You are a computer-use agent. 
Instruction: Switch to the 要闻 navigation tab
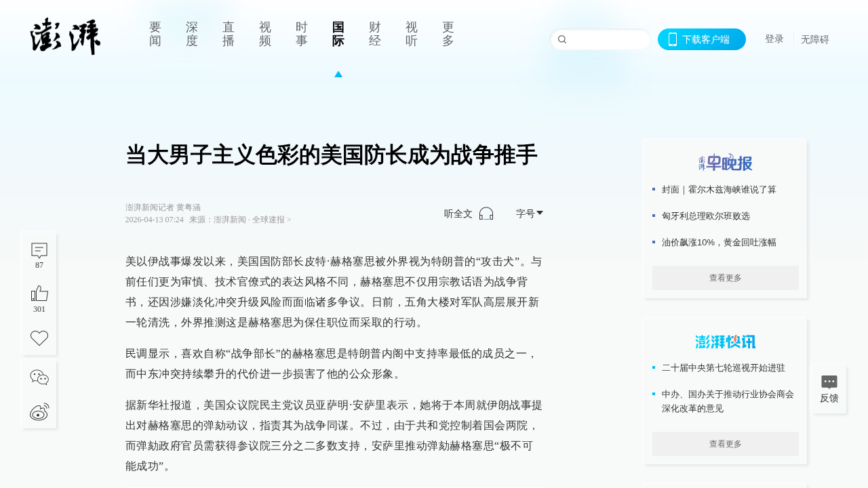coord(155,34)
